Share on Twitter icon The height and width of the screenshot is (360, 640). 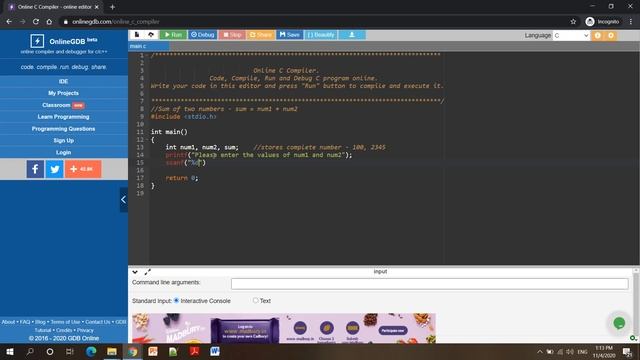click(x=54, y=169)
